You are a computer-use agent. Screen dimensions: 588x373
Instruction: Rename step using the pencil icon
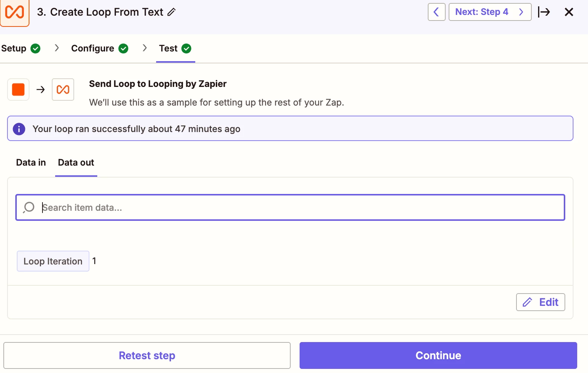(171, 12)
